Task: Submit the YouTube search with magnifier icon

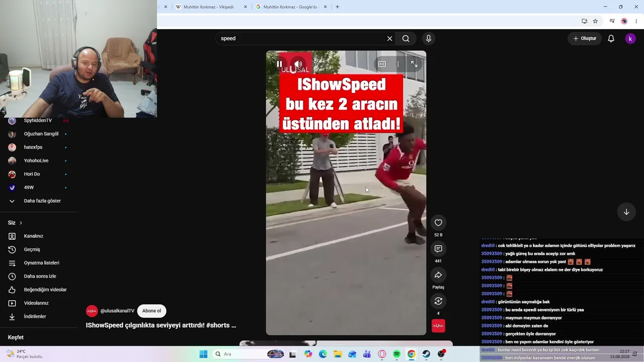Action: [x=406, y=38]
